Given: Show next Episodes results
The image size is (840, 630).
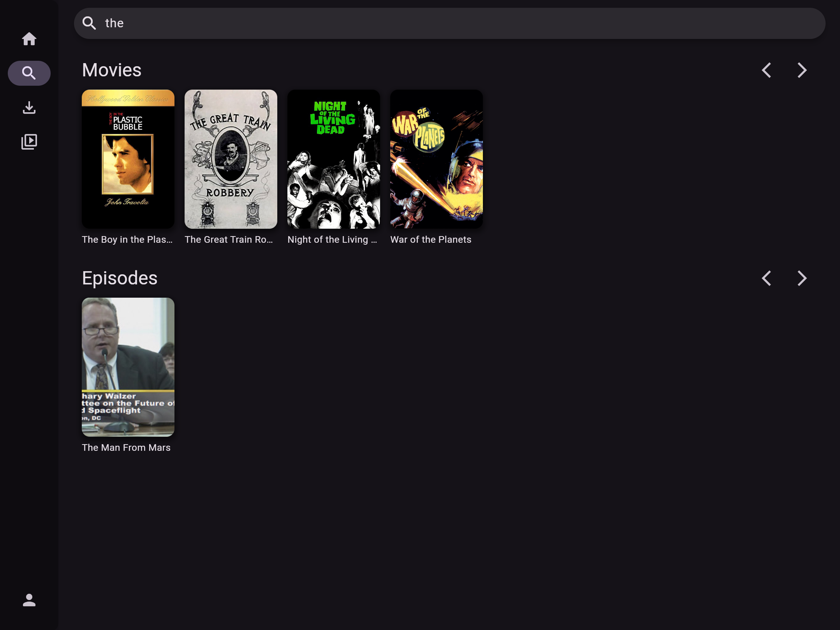Looking at the screenshot, I should tap(802, 278).
